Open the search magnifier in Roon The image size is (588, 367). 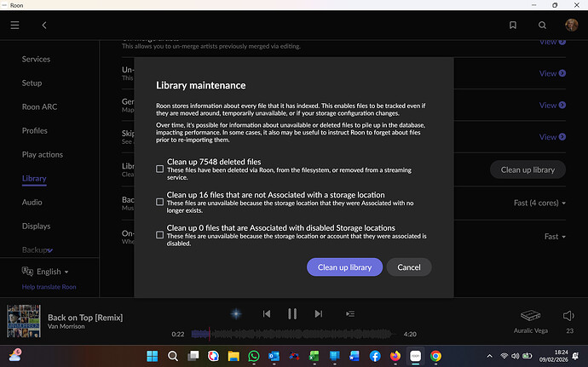(x=542, y=26)
